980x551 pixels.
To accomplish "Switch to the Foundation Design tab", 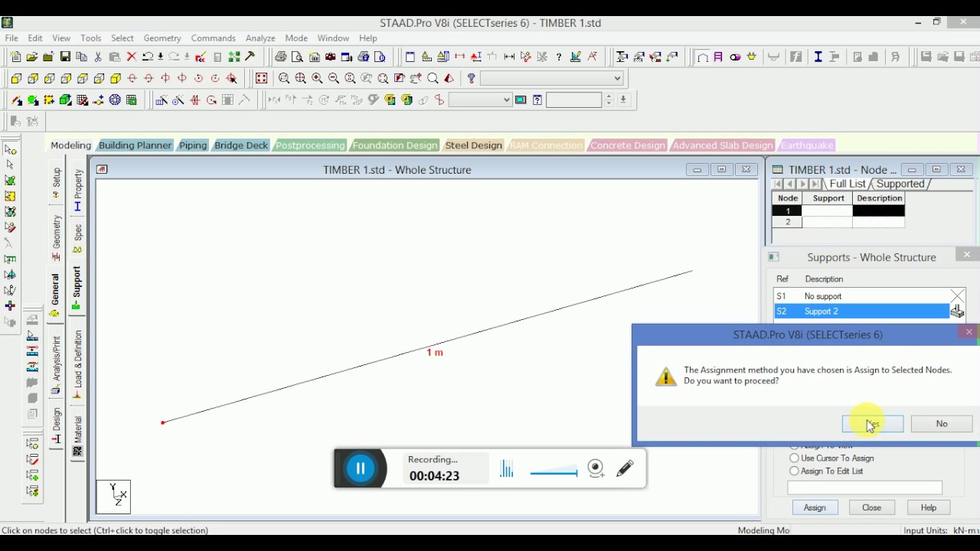I will point(395,145).
